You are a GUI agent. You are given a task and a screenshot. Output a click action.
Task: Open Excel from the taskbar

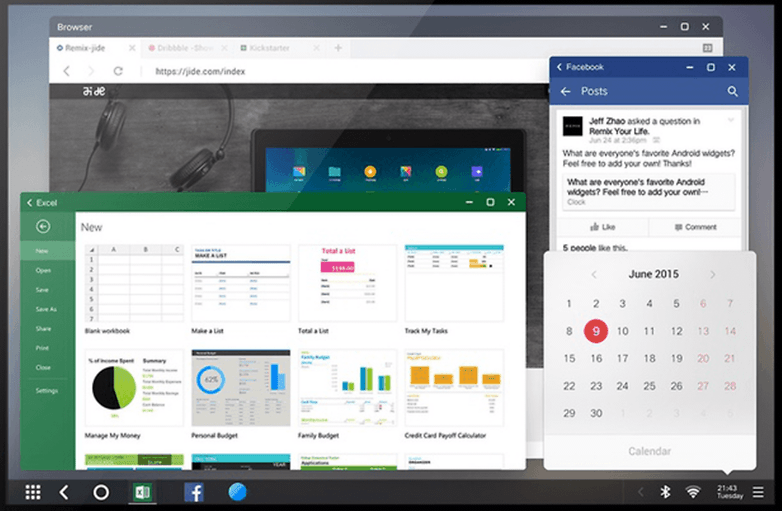pyautogui.click(x=143, y=493)
